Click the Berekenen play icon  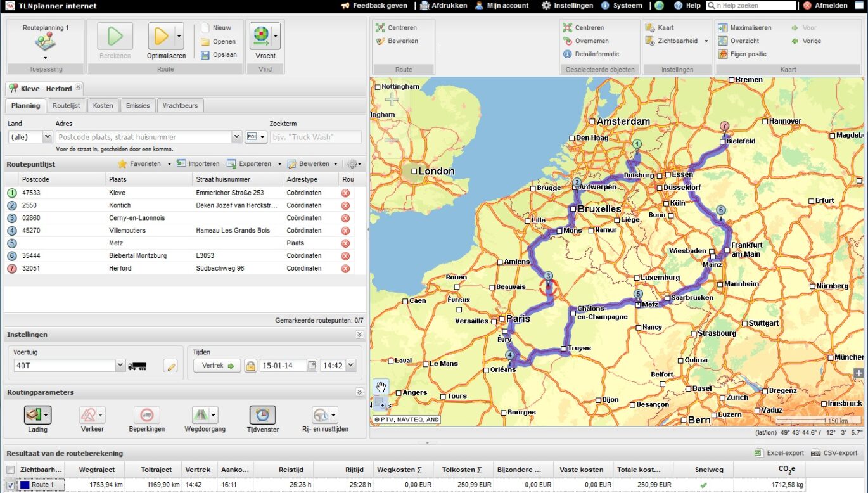pyautogui.click(x=115, y=36)
